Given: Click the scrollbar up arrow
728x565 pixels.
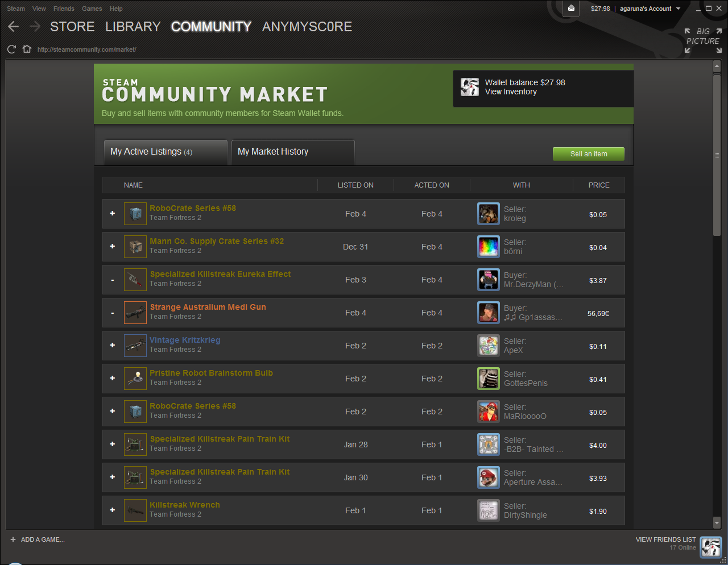Looking at the screenshot, I should point(717,67).
